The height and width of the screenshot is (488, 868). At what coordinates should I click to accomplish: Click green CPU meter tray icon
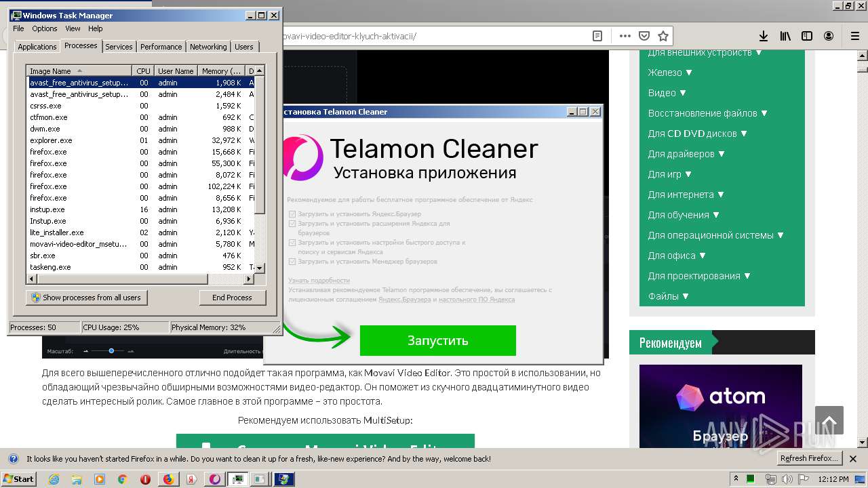751,479
